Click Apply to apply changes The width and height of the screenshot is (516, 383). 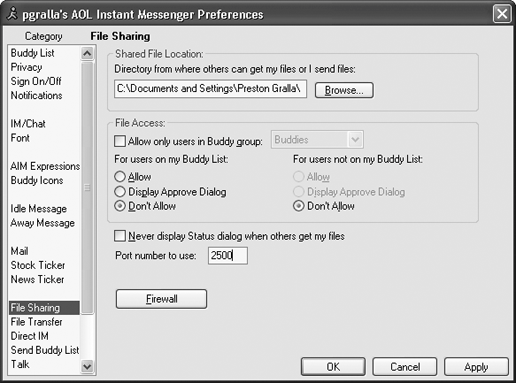tap(476, 367)
